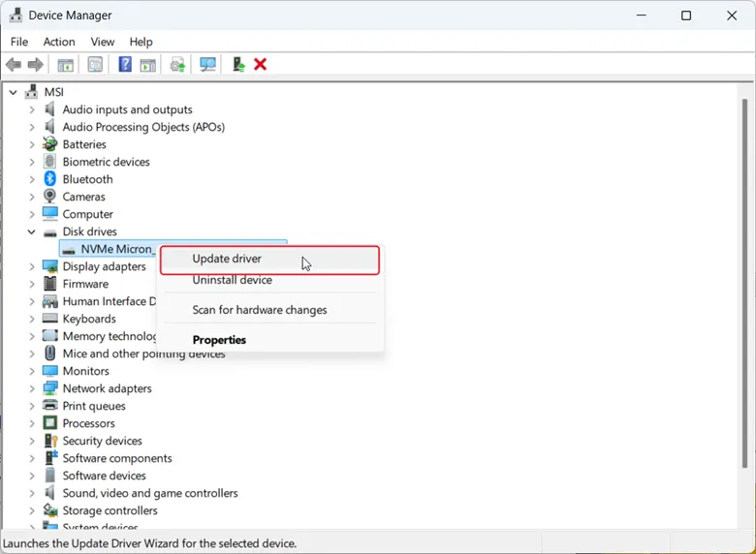
Task: Click the Software devices label
Action: click(104, 476)
